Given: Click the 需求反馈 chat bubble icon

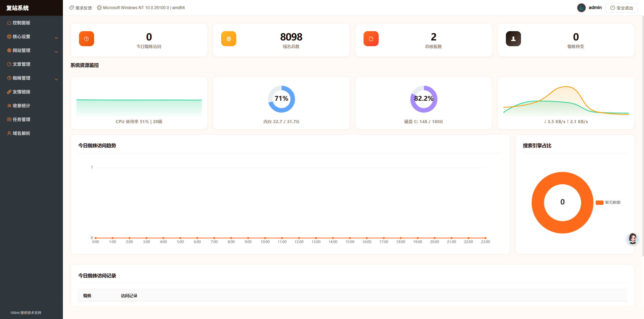Looking at the screenshot, I should pos(72,8).
